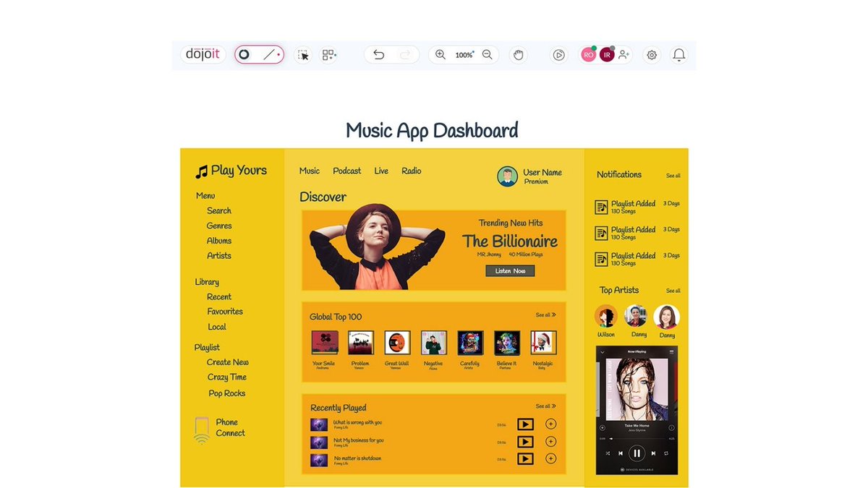Click the undo arrow
This screenshot has height=488, width=868.
pos(378,54)
